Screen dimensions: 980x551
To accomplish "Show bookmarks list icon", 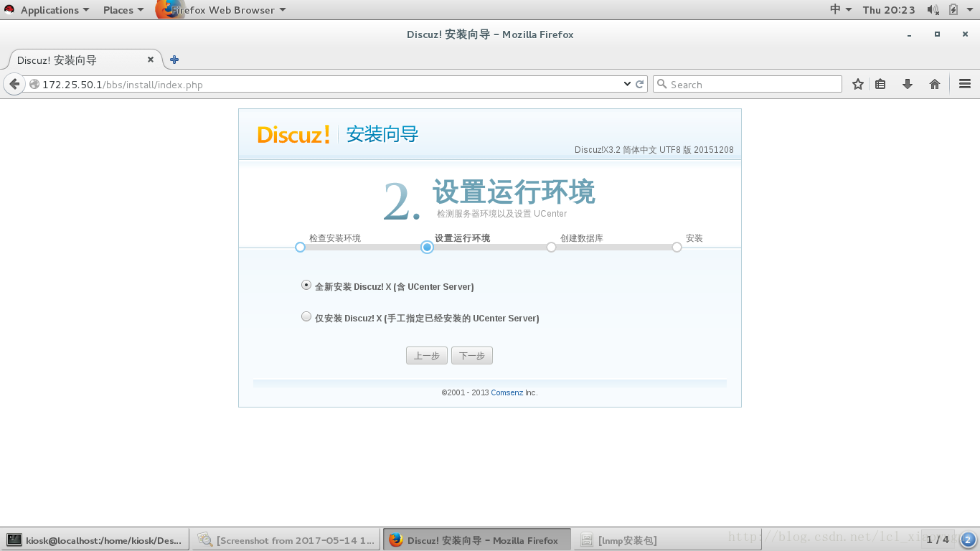I will coord(880,84).
